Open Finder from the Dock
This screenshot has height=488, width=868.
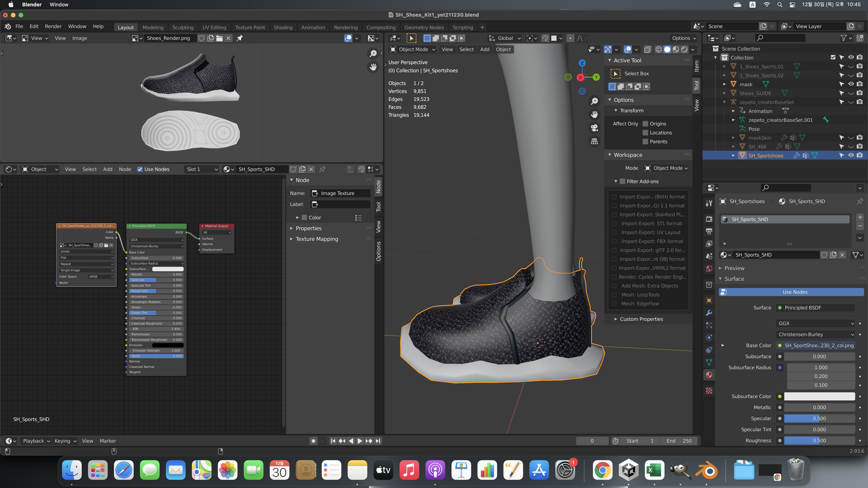[72, 470]
